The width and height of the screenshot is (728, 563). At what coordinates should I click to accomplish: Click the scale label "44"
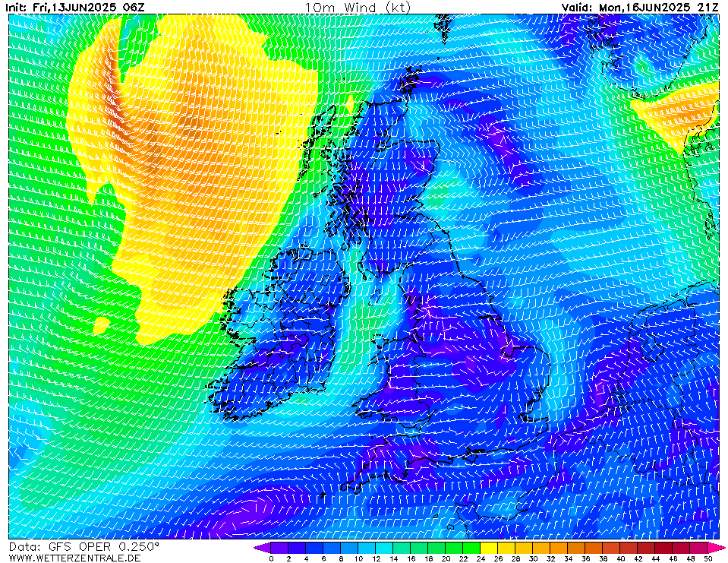click(656, 558)
